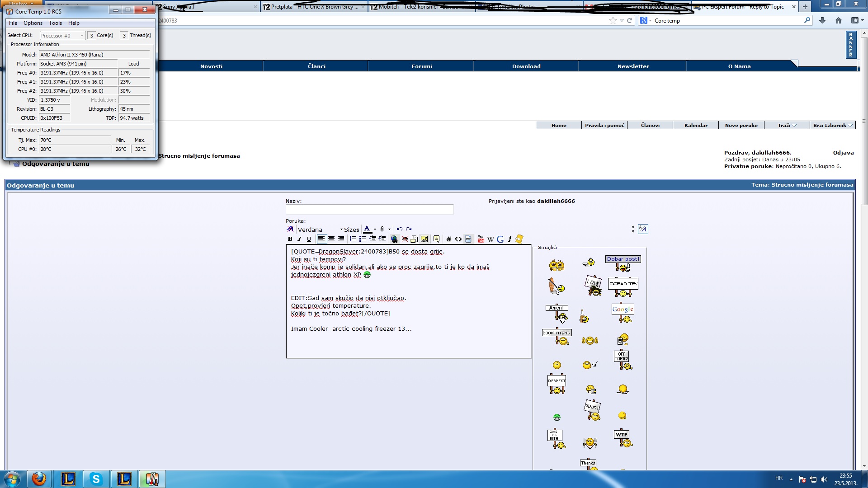Toggle center text alignment
Viewport: 868px width, 488px height.
(x=331, y=239)
